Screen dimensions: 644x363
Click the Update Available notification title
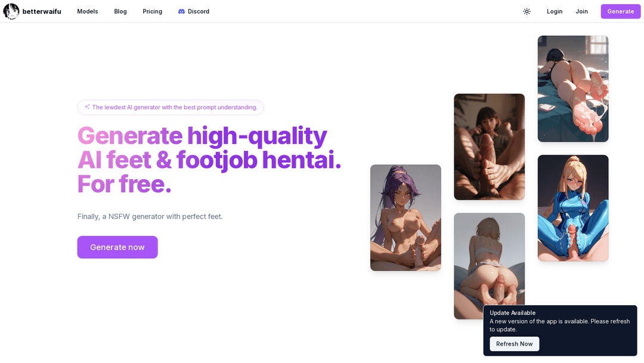tap(513, 313)
